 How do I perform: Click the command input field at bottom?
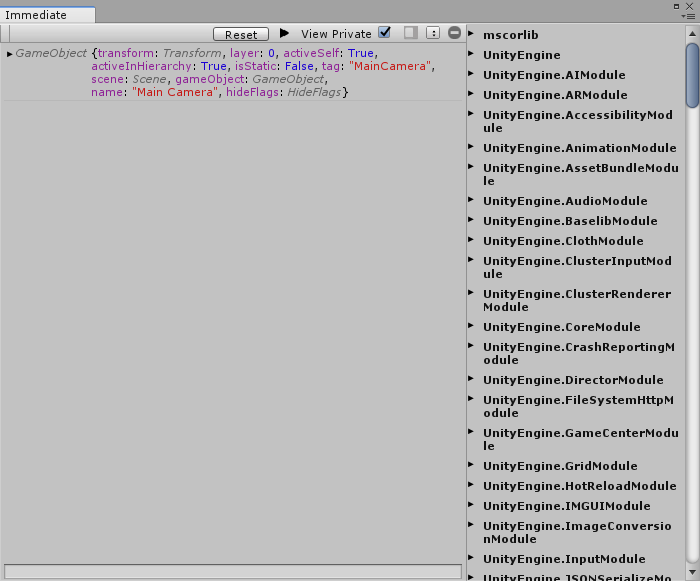(x=233, y=572)
